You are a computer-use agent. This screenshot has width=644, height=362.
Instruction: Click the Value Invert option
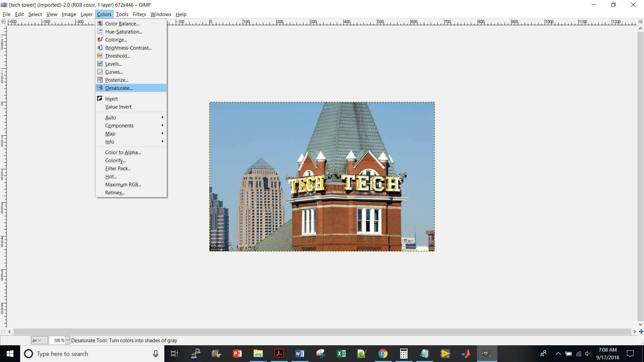click(118, 107)
